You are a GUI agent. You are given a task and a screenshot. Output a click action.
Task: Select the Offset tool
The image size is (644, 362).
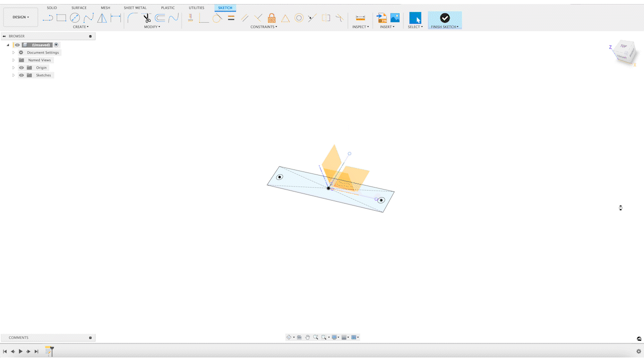tap(160, 18)
